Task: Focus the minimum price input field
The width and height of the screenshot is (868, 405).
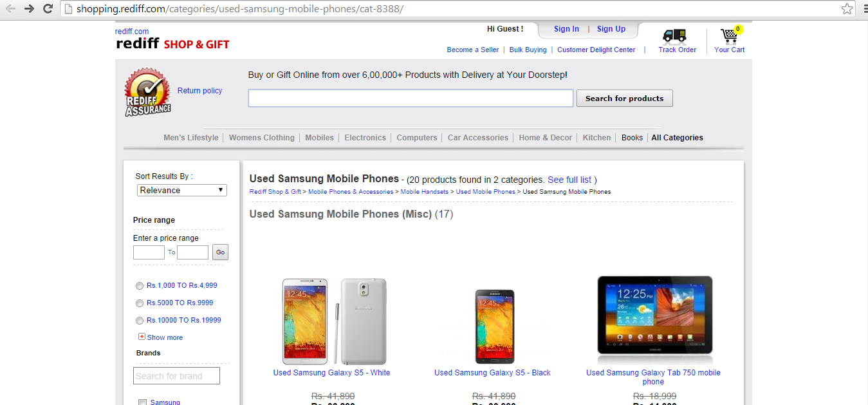Action: [x=149, y=252]
